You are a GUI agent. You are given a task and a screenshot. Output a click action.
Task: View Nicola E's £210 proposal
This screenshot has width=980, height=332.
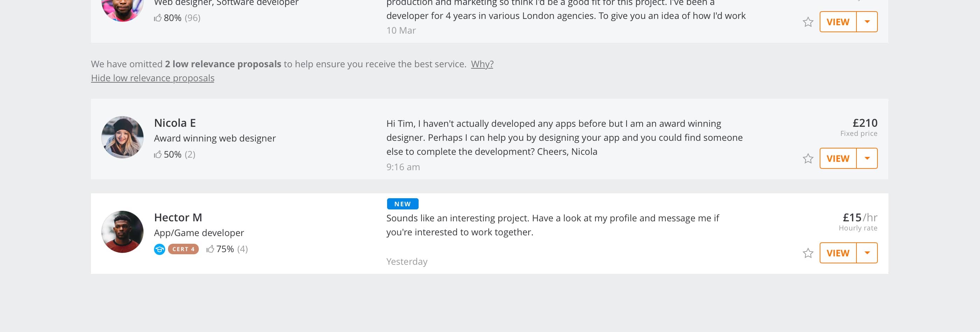pos(838,158)
